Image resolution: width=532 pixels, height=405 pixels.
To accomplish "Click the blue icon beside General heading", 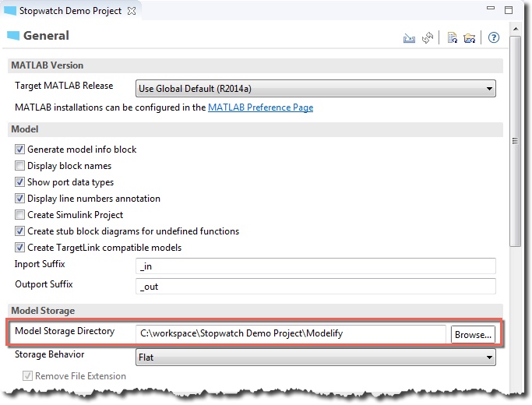I will click(13, 36).
